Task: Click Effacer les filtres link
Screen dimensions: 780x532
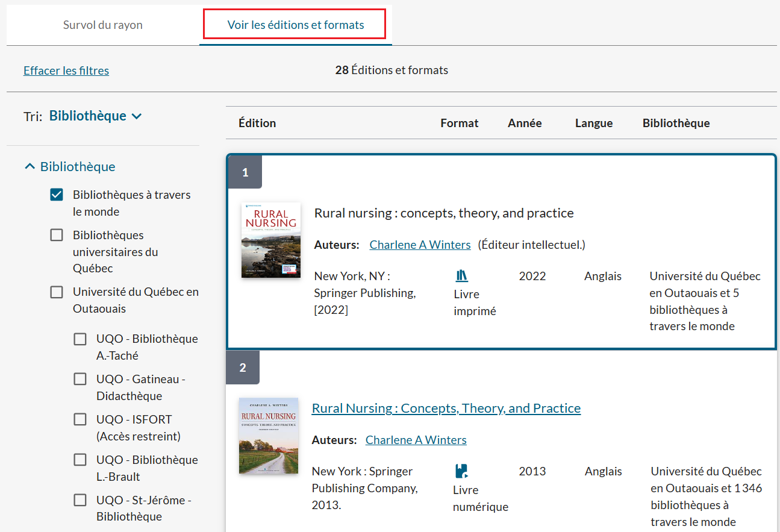Action: point(66,70)
